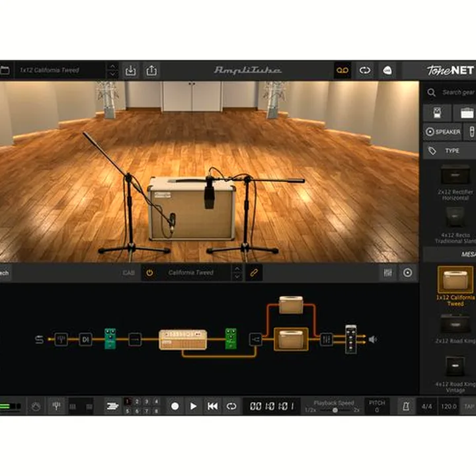Open the 1x12 California Tweed preset dropdown
Viewport: 476px width, 476px height.
61,70
